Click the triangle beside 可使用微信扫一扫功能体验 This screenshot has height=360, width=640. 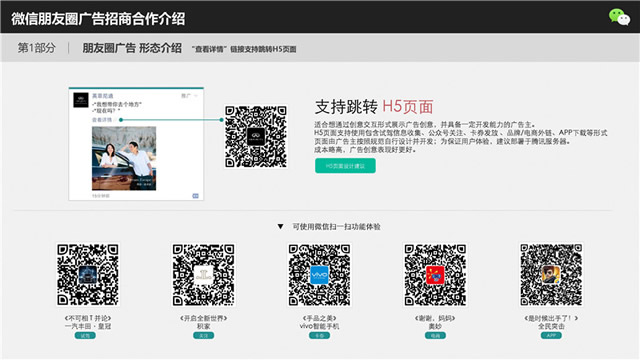click(x=280, y=227)
